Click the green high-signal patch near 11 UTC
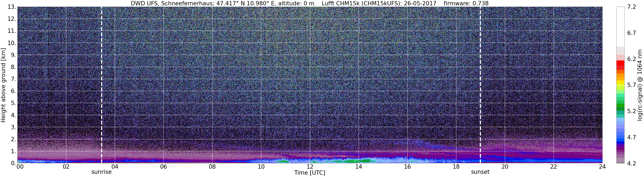 tap(284, 161)
